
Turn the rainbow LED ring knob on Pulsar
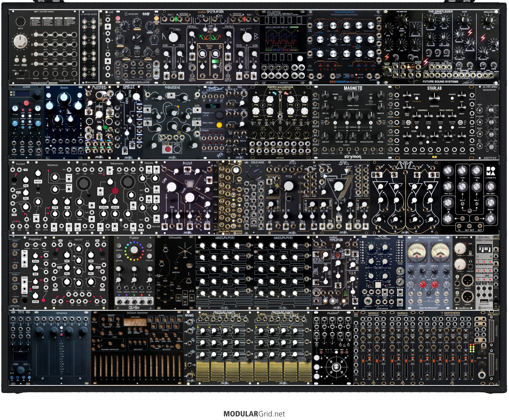pos(134,250)
